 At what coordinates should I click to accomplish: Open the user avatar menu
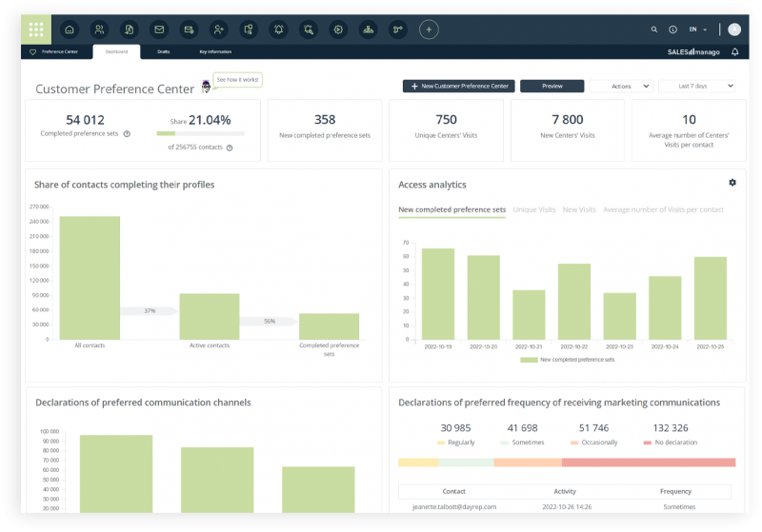pos(734,30)
